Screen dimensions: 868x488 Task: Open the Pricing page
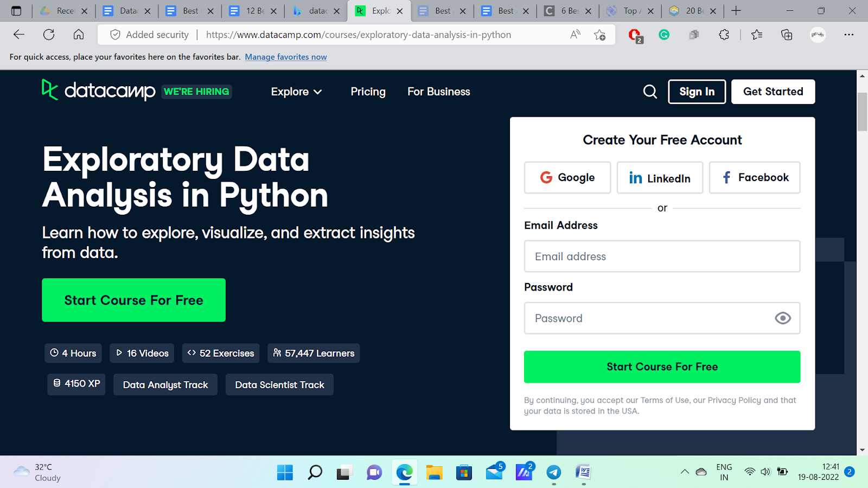pos(368,92)
